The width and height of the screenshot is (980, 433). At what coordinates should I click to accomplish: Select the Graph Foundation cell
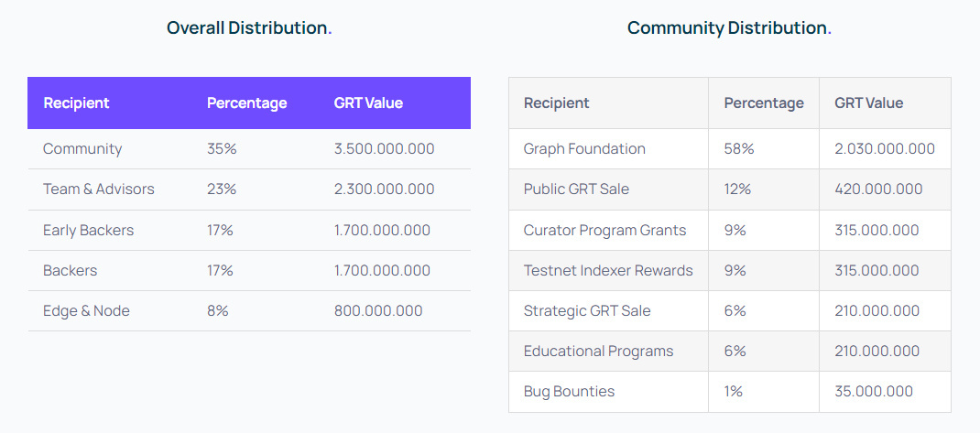coord(608,148)
